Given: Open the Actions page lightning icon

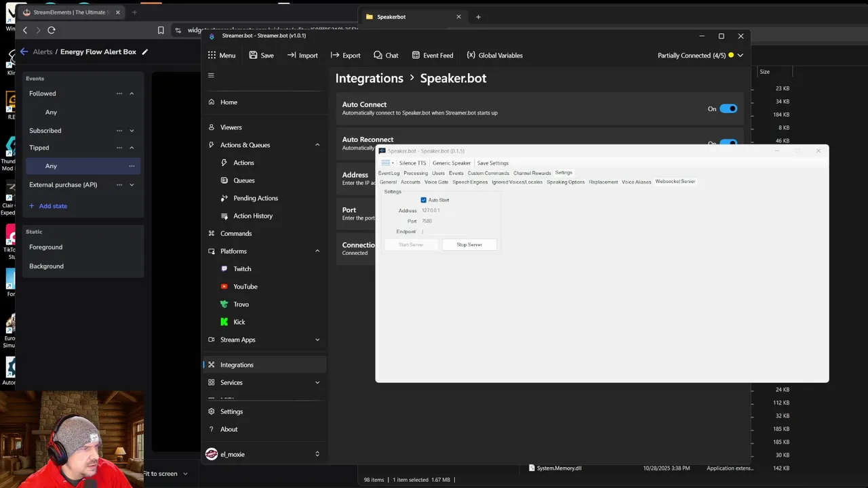Looking at the screenshot, I should click(224, 163).
